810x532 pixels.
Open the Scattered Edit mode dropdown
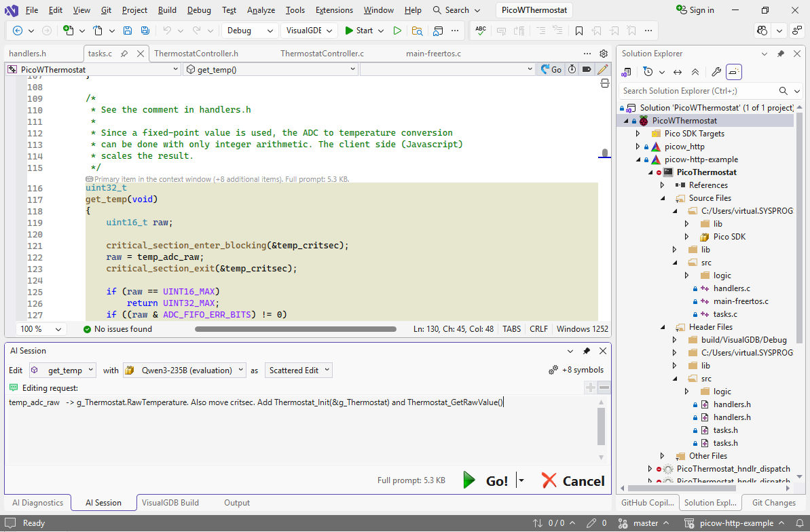coord(299,370)
